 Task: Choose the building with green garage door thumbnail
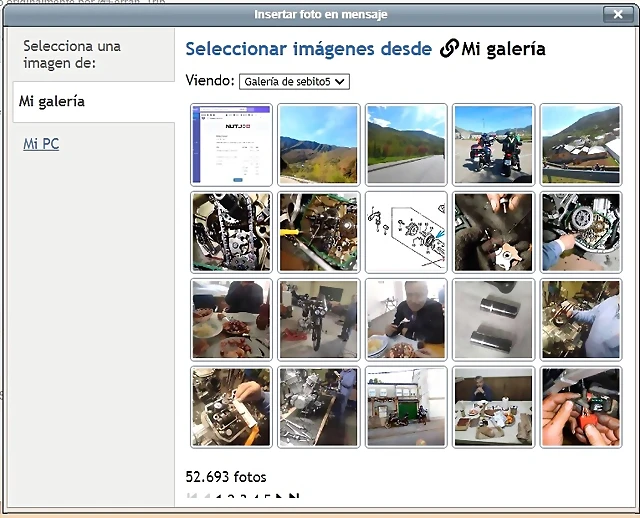point(406,407)
